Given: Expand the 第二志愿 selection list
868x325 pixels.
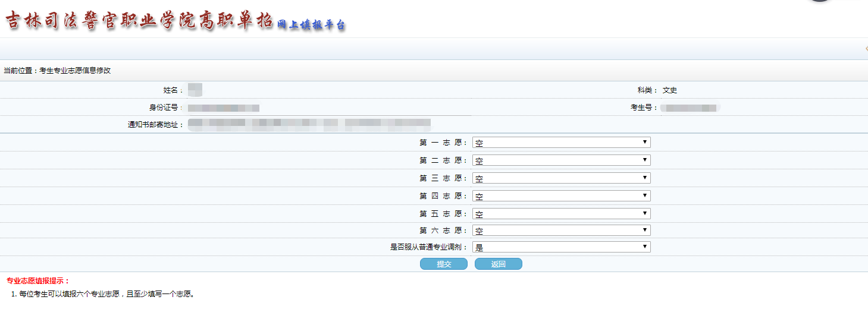Looking at the screenshot, I should coord(561,160).
